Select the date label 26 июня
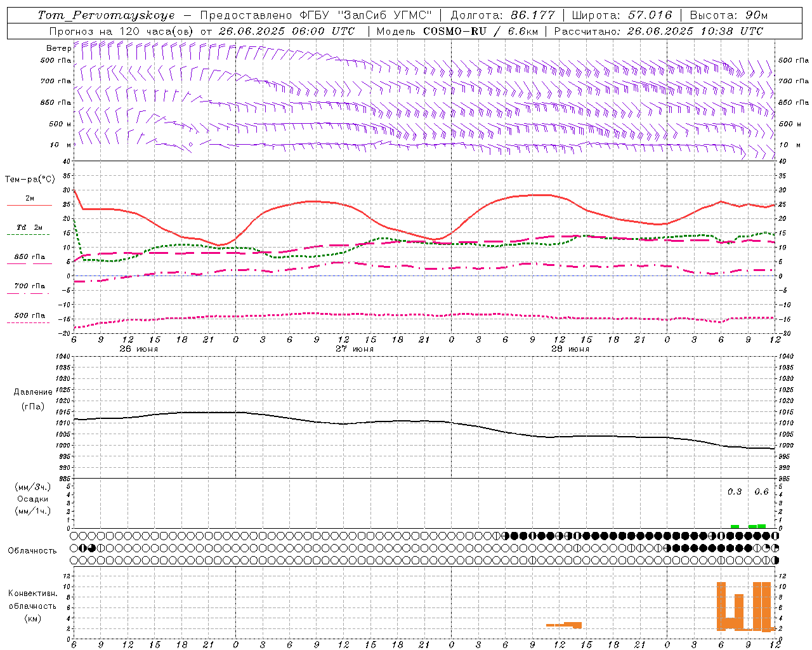This screenshot has width=812, height=650. (x=139, y=349)
